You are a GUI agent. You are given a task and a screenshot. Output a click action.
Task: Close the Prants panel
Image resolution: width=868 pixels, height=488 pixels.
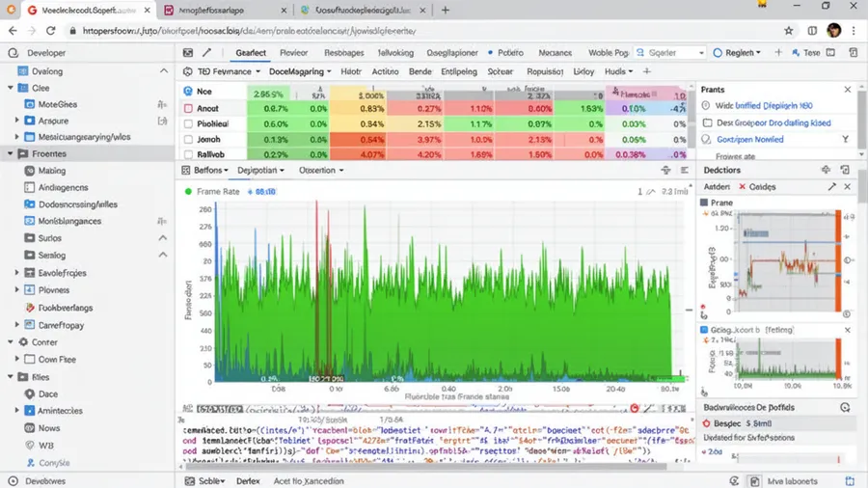[848, 89]
